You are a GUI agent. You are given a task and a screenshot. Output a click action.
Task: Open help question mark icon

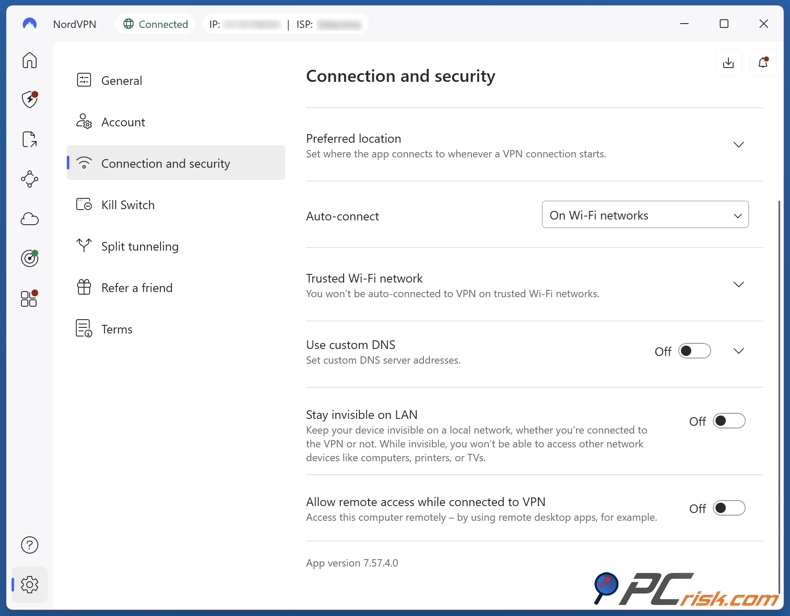(x=30, y=545)
